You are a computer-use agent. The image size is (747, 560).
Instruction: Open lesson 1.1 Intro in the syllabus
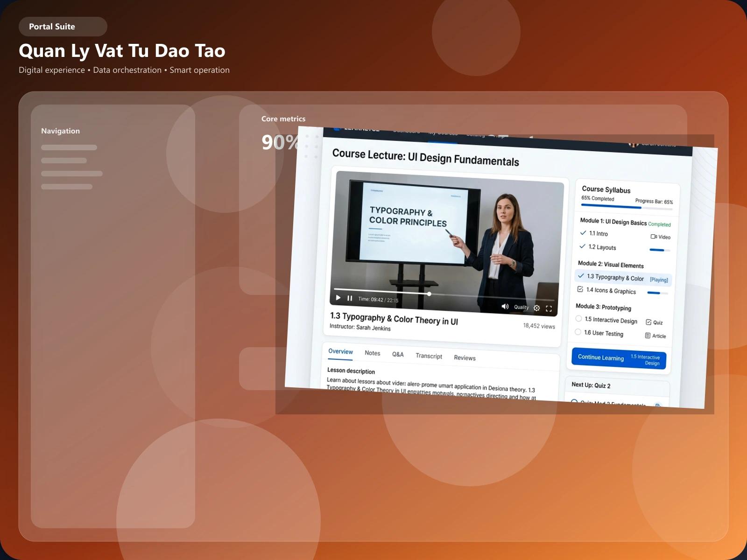599,233
